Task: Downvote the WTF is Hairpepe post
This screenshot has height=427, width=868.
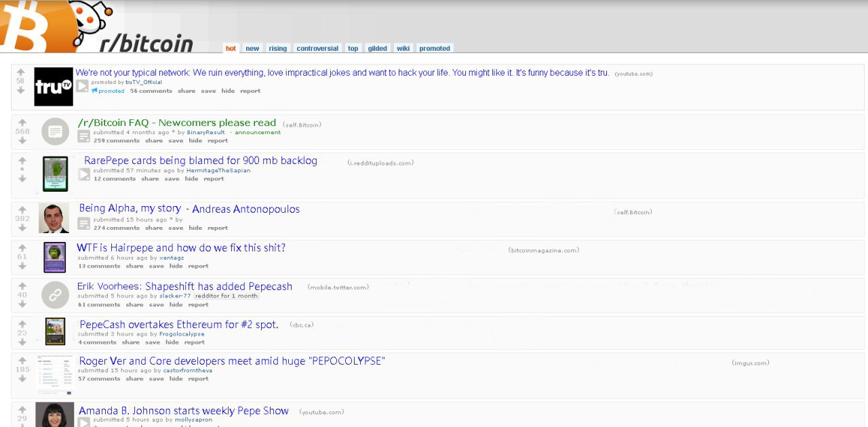Action: 22,266
